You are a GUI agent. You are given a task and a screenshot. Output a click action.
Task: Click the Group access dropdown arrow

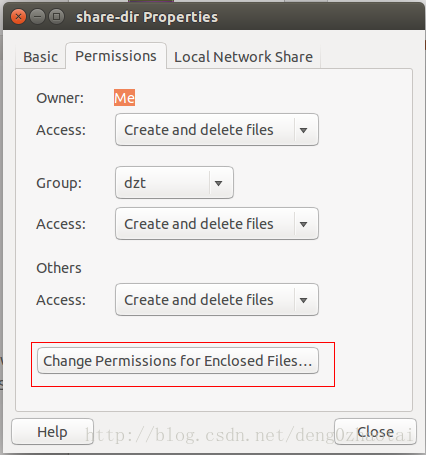[x=303, y=224]
